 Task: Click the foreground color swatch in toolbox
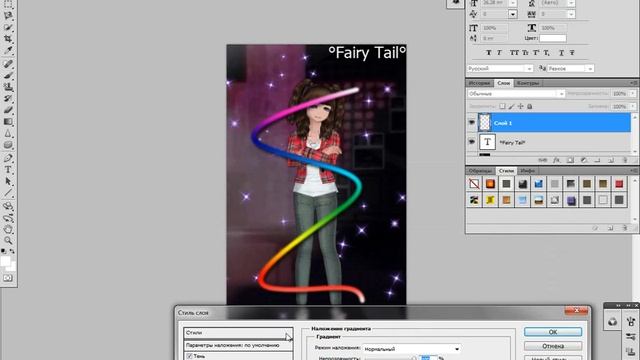4,261
